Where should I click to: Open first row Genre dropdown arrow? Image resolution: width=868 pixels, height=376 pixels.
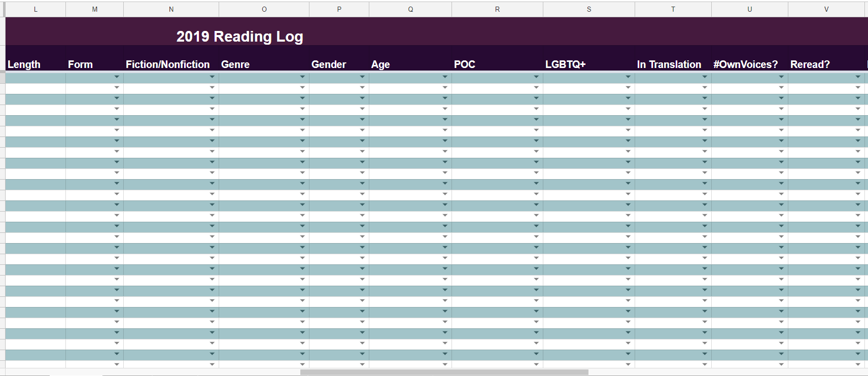pyautogui.click(x=302, y=77)
